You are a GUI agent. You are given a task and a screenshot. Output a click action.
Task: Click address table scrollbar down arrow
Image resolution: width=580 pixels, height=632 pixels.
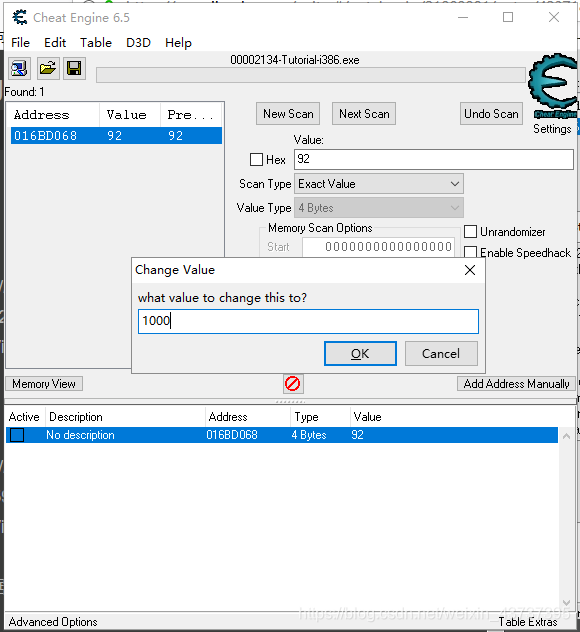point(566,603)
